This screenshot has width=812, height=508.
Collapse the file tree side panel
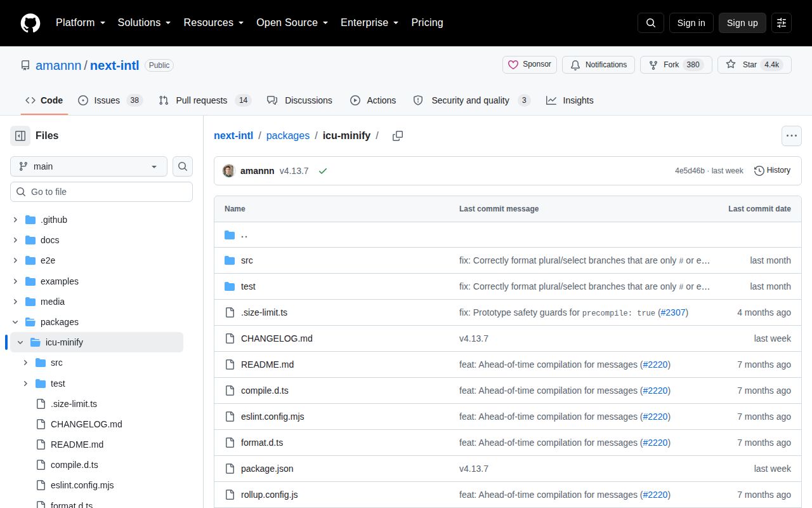20,136
